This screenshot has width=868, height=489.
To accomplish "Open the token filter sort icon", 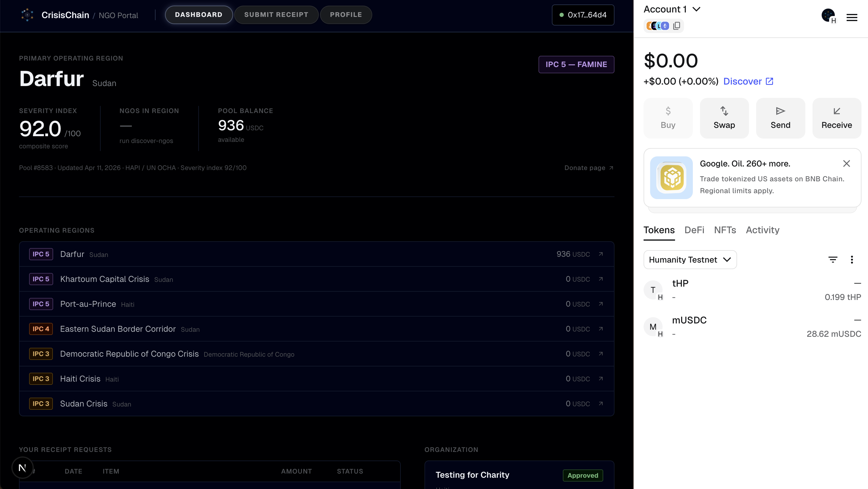I will coord(833,259).
